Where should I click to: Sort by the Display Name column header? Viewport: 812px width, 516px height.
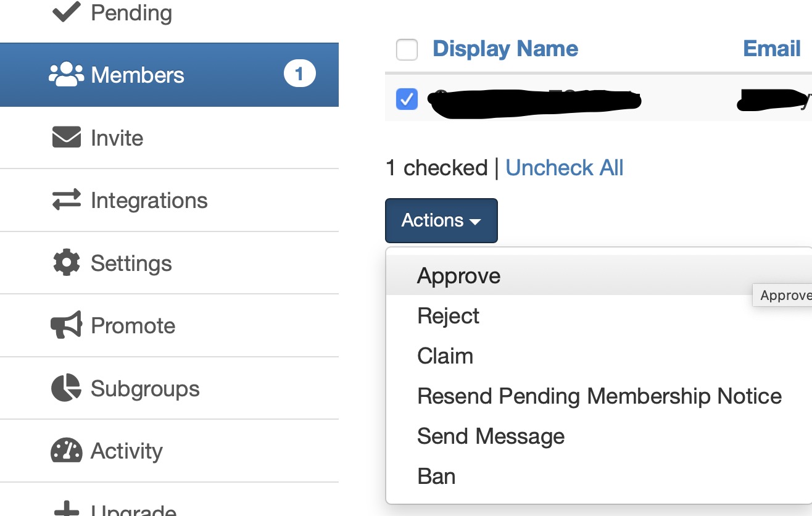click(x=505, y=48)
